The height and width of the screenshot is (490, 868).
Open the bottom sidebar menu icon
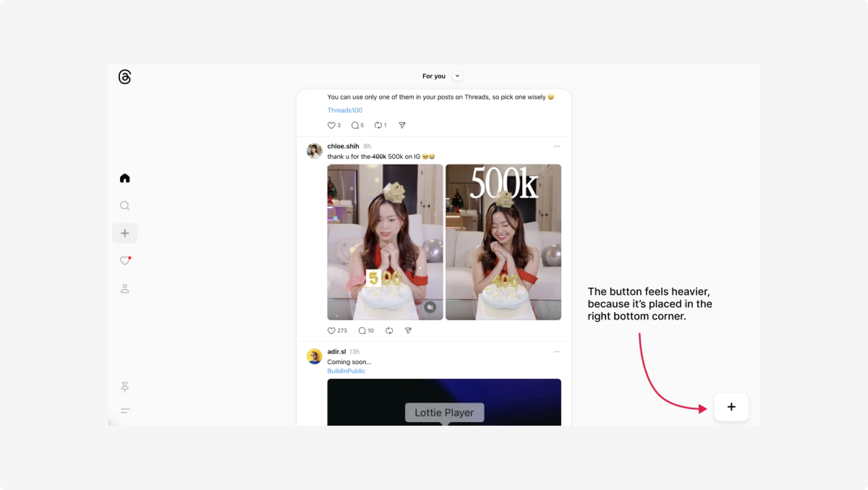coord(125,411)
